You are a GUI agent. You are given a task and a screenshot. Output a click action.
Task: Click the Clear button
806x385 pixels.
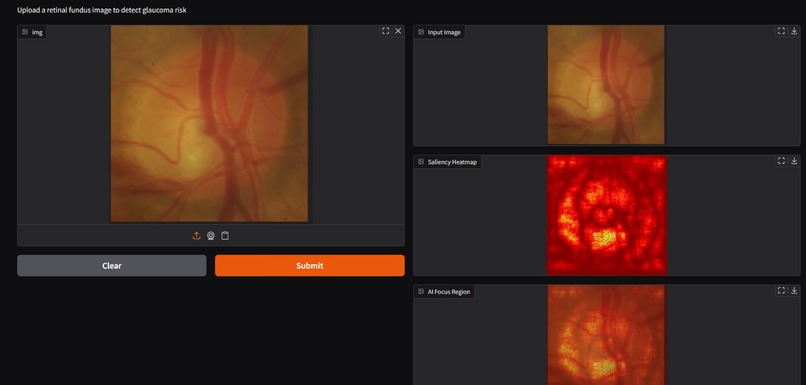(x=112, y=266)
